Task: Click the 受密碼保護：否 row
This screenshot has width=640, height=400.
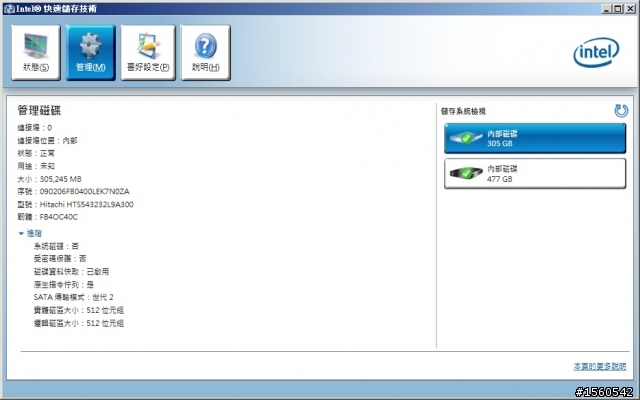Action: click(x=60, y=258)
